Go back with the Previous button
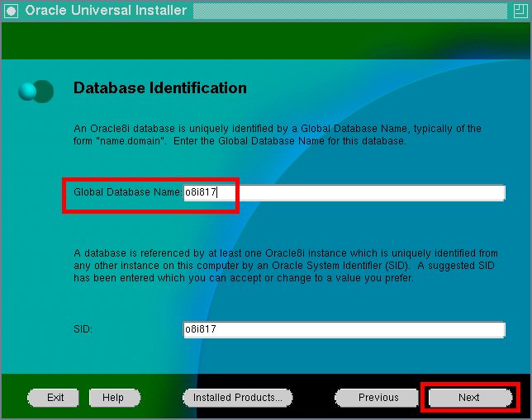The height and width of the screenshot is (420, 532). point(377,398)
